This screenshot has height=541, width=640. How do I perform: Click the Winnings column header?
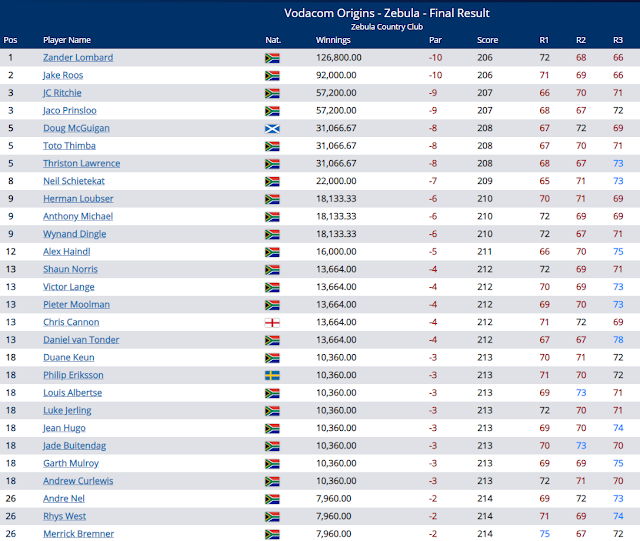333,40
